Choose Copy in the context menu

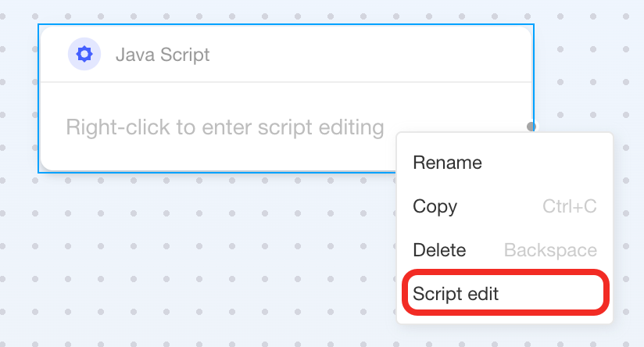click(435, 207)
